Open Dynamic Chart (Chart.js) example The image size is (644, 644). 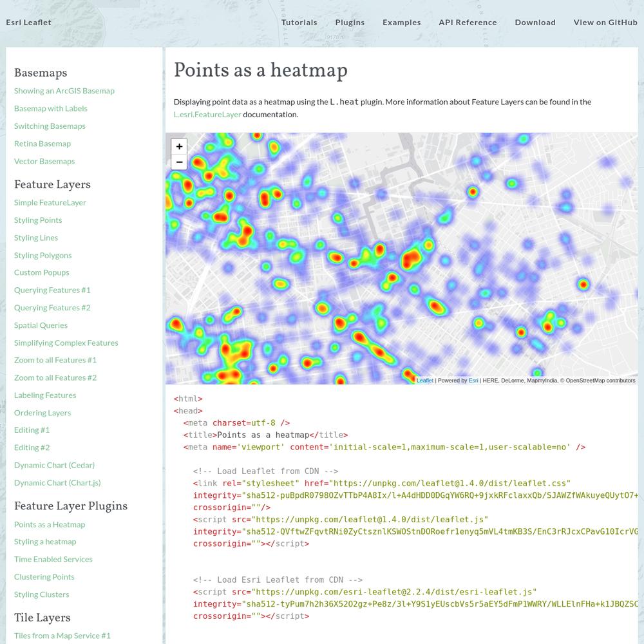click(x=57, y=483)
